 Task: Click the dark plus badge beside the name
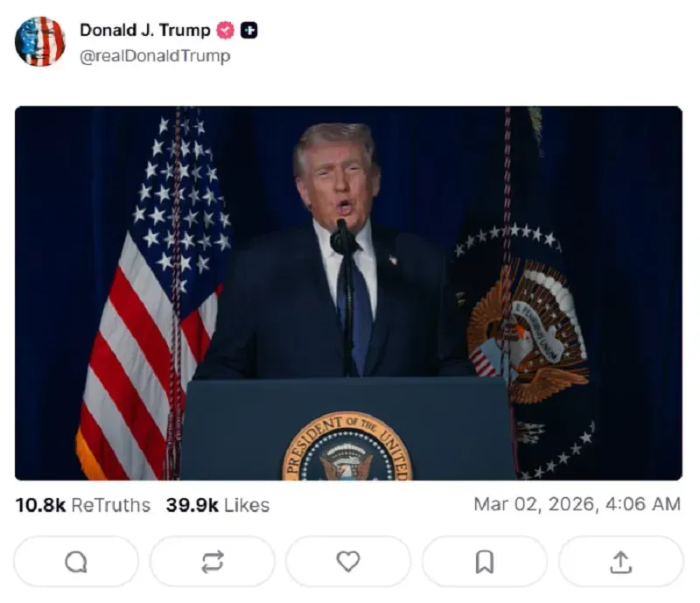(x=249, y=31)
